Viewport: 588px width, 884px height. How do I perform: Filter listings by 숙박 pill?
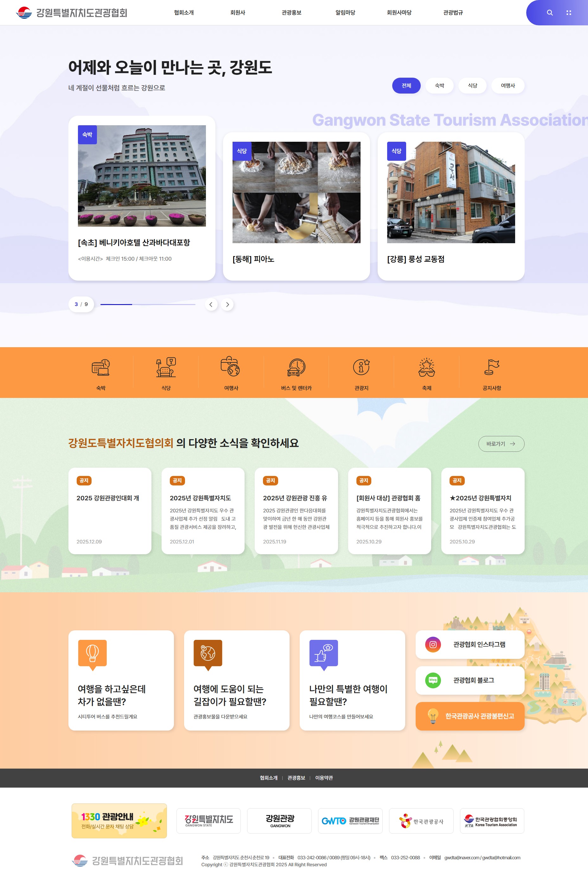click(x=439, y=86)
